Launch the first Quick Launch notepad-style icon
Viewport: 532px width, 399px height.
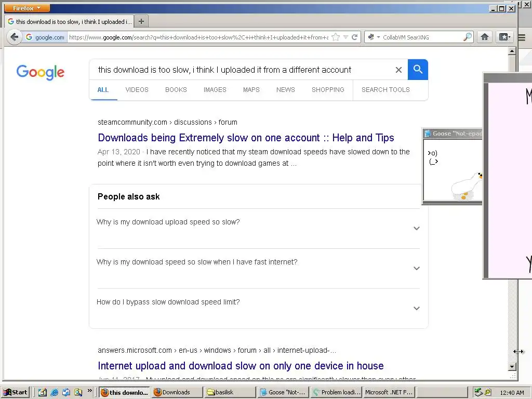click(x=43, y=393)
